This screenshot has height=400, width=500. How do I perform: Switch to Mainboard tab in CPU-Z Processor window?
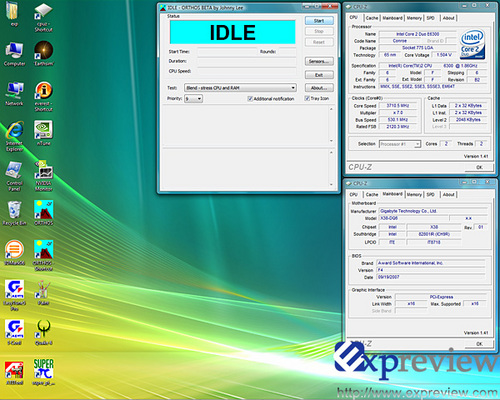tap(392, 18)
